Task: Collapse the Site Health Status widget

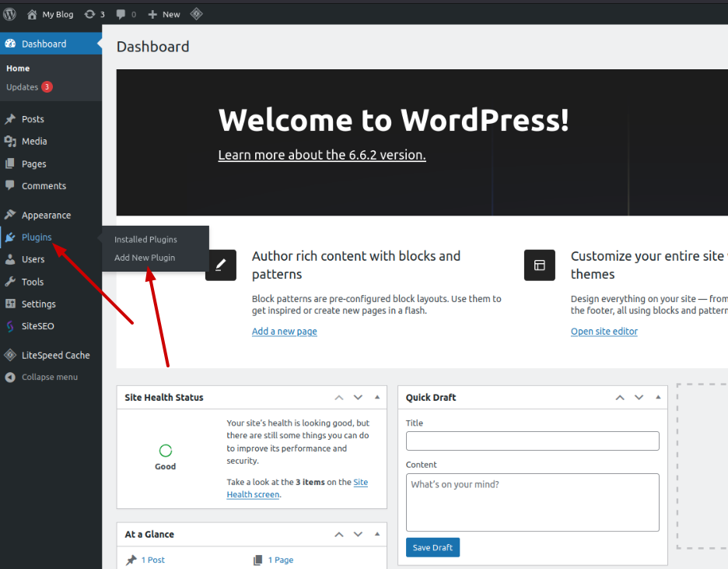Action: pyautogui.click(x=377, y=397)
